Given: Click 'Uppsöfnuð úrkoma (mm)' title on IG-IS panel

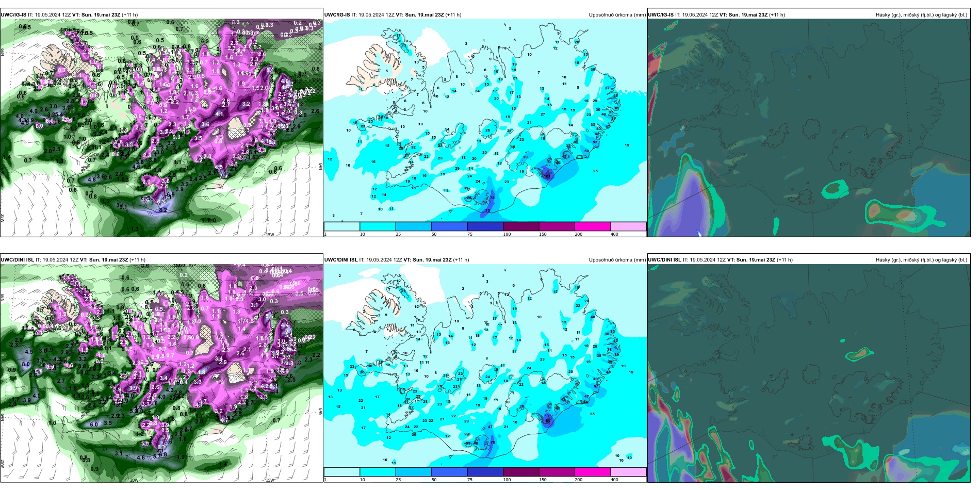Looking at the screenshot, I should point(617,15).
